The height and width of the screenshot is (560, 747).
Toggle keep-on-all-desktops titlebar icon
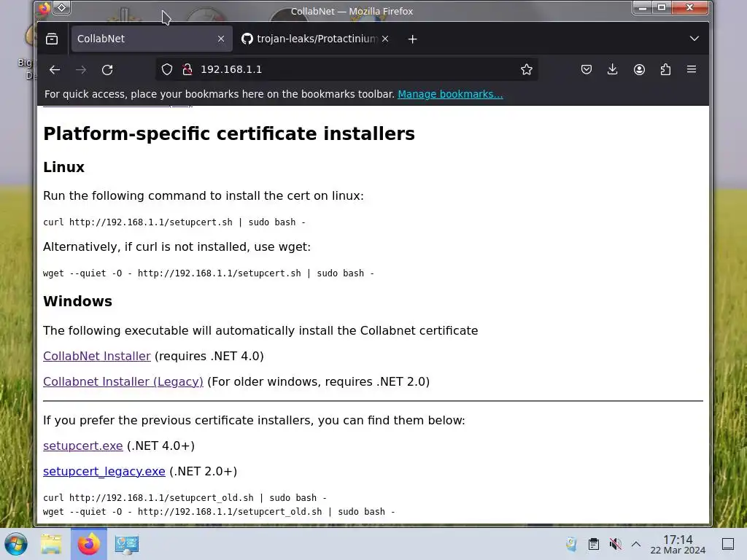62,7
